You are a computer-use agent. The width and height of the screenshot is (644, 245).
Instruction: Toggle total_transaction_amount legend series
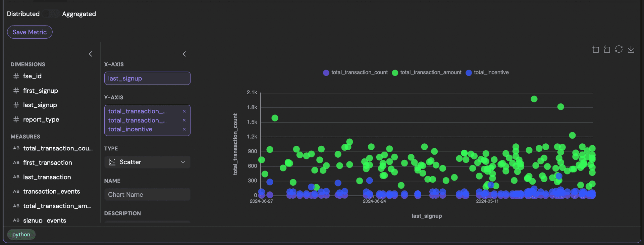pos(427,72)
